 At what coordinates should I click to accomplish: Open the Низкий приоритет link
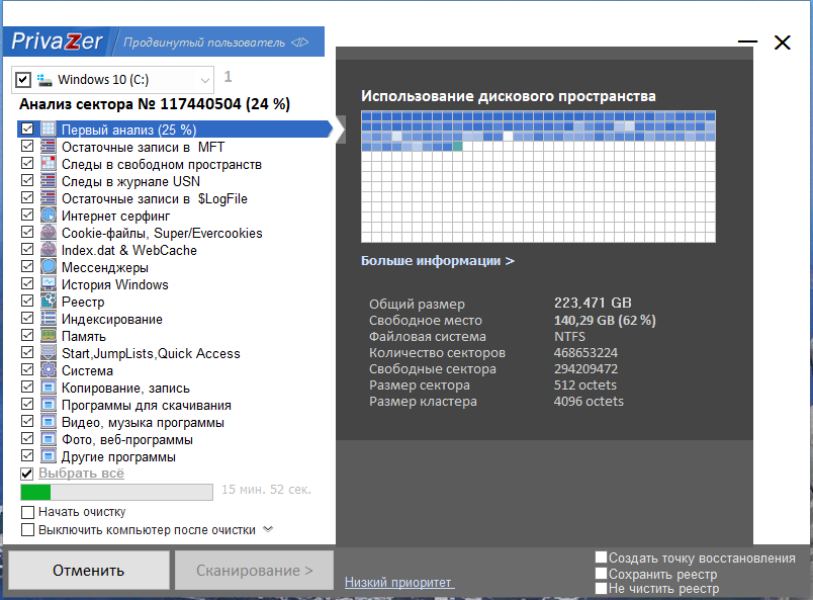[399, 582]
